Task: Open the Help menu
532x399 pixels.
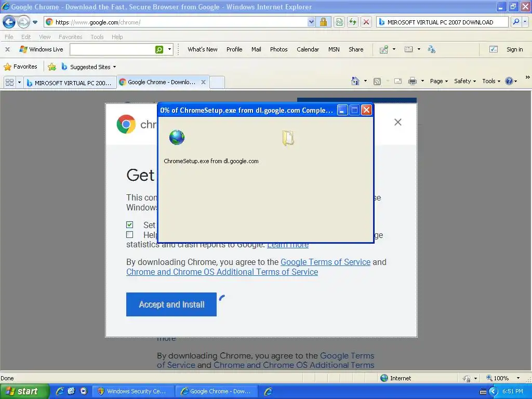Action: click(117, 37)
